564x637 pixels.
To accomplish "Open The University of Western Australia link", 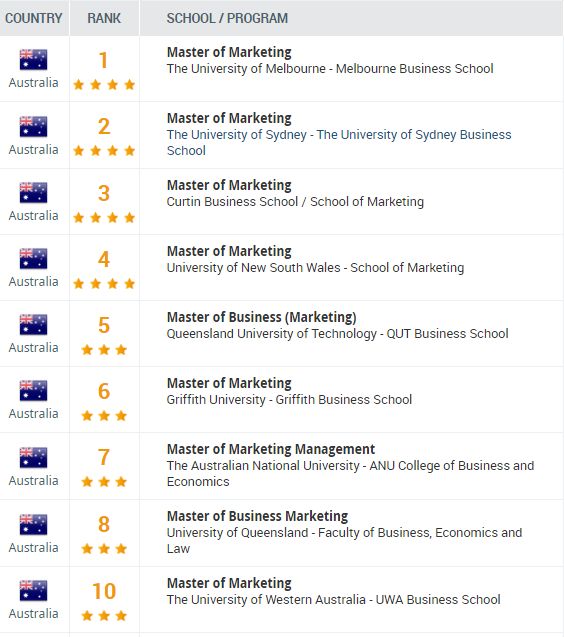I will coord(333,600).
